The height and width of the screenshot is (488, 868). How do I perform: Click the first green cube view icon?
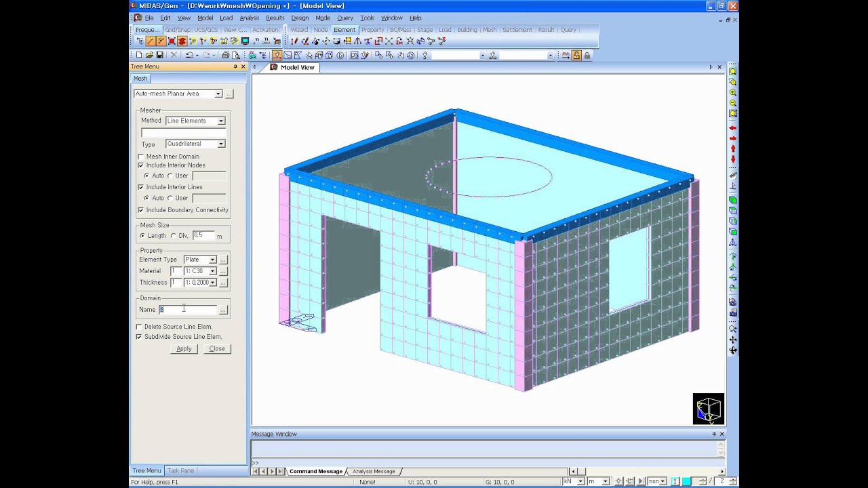pos(733,200)
